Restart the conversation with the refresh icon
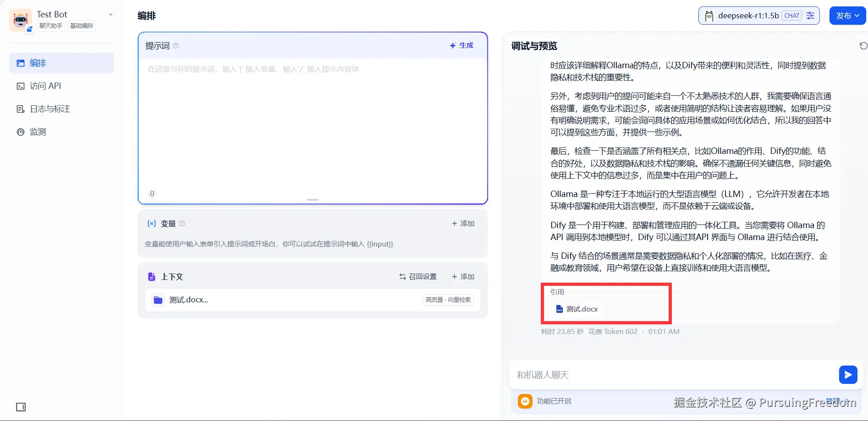Viewport: 868px width, 421px height. click(863, 46)
